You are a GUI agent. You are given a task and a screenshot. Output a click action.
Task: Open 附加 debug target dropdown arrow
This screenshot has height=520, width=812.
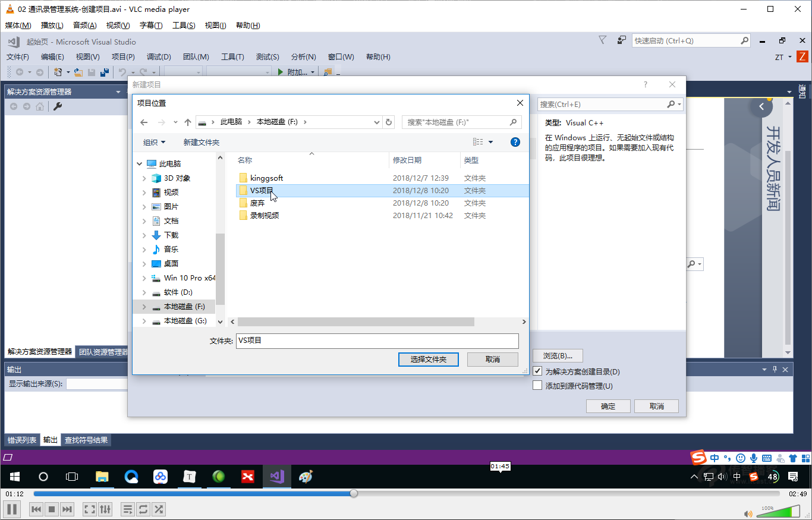[x=313, y=72]
